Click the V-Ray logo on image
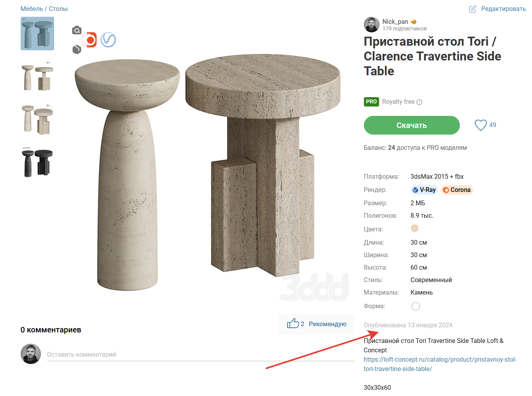The width and height of the screenshot is (532, 396). tap(108, 40)
